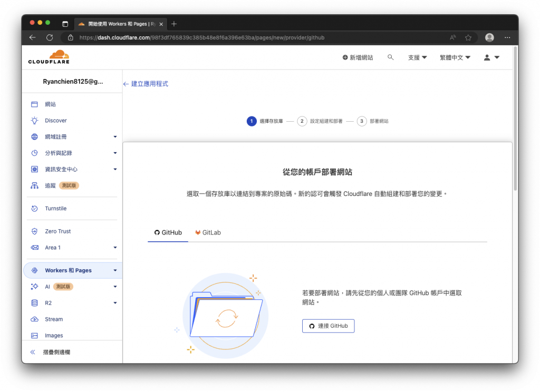Click the 連接 GitHub button

[x=328, y=326]
